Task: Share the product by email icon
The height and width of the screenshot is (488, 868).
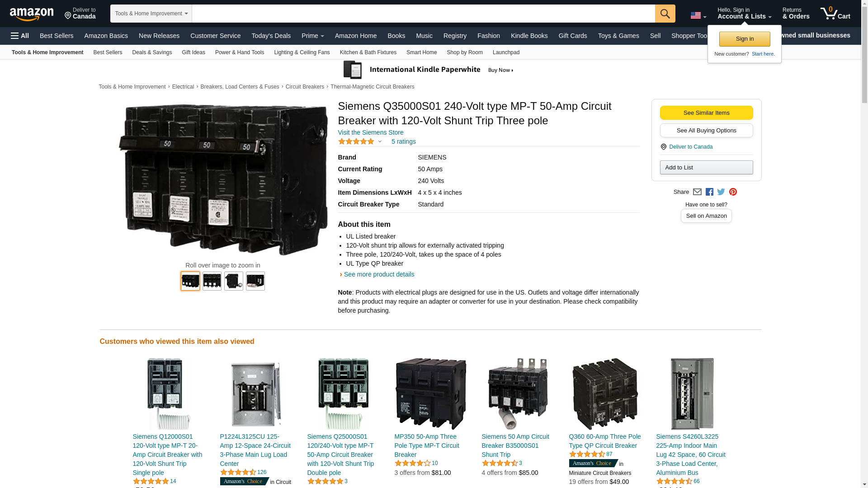Action: [697, 192]
